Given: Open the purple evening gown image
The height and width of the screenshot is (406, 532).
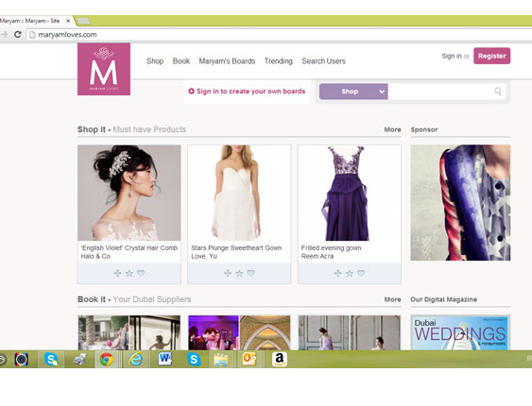Looking at the screenshot, I should coord(350,193).
